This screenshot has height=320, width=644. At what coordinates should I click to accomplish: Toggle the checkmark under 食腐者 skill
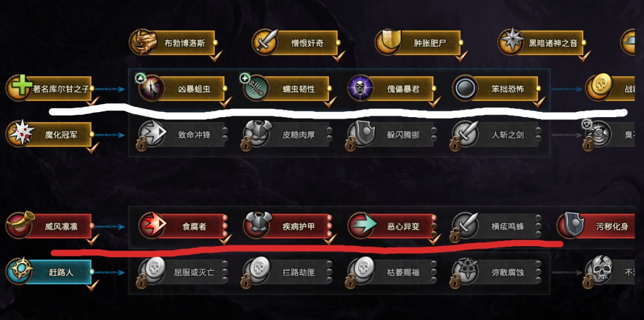[225, 240]
